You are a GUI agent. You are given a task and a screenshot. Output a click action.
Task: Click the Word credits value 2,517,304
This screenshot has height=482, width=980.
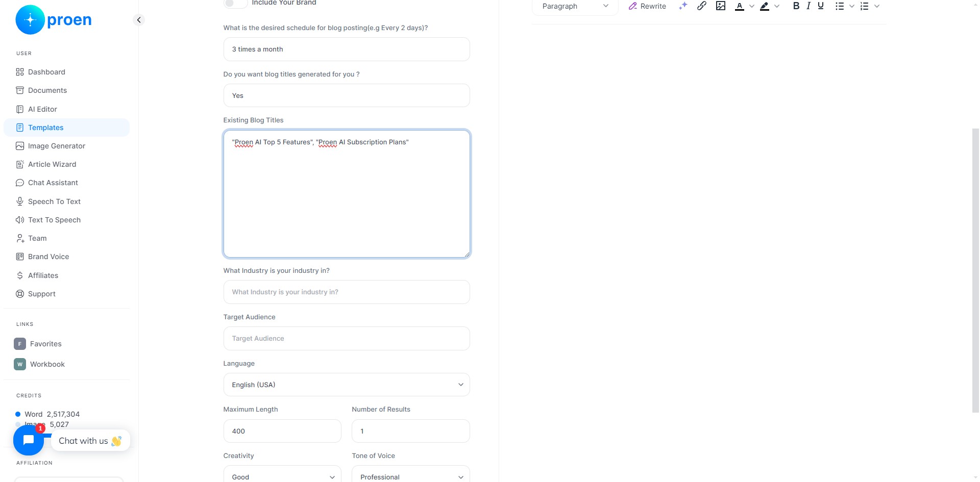pyautogui.click(x=63, y=414)
